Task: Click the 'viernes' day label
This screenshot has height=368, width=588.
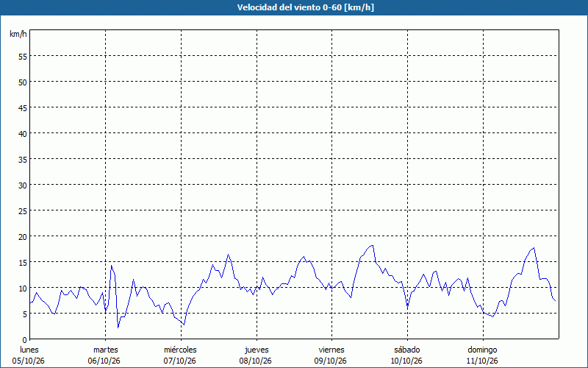Action: click(x=331, y=350)
